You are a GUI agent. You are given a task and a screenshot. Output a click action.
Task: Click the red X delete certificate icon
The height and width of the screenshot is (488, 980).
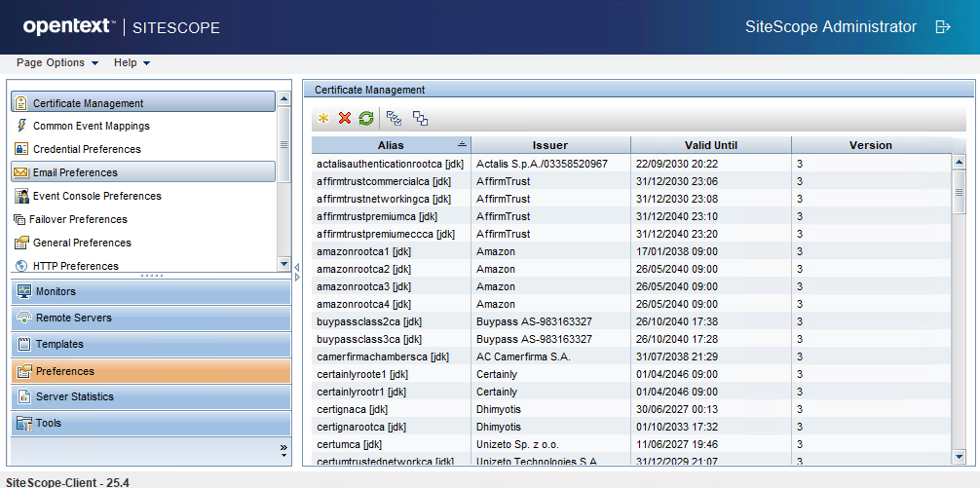click(x=345, y=118)
